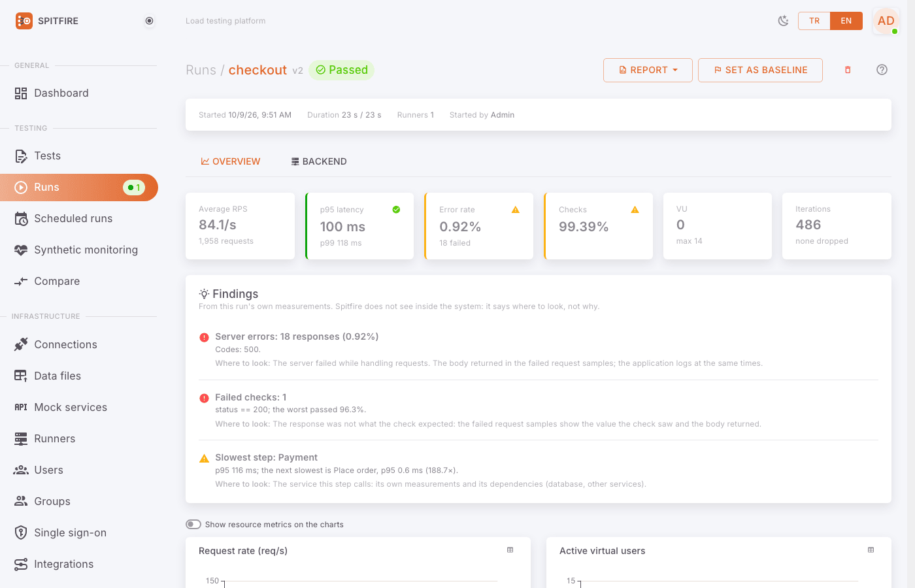Click the Synthetic monitoring heartbeat icon
915x588 pixels.
[21, 250]
